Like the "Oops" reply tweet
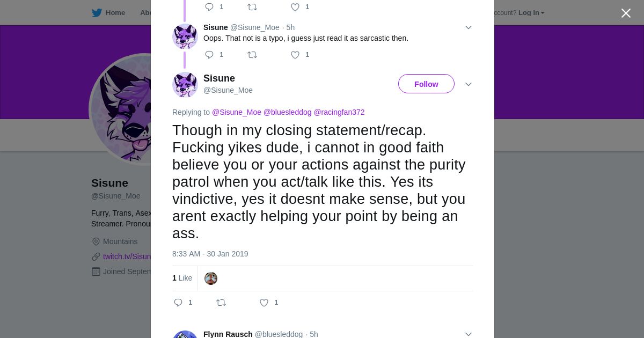Image resolution: width=644 pixels, height=338 pixels. (x=295, y=55)
